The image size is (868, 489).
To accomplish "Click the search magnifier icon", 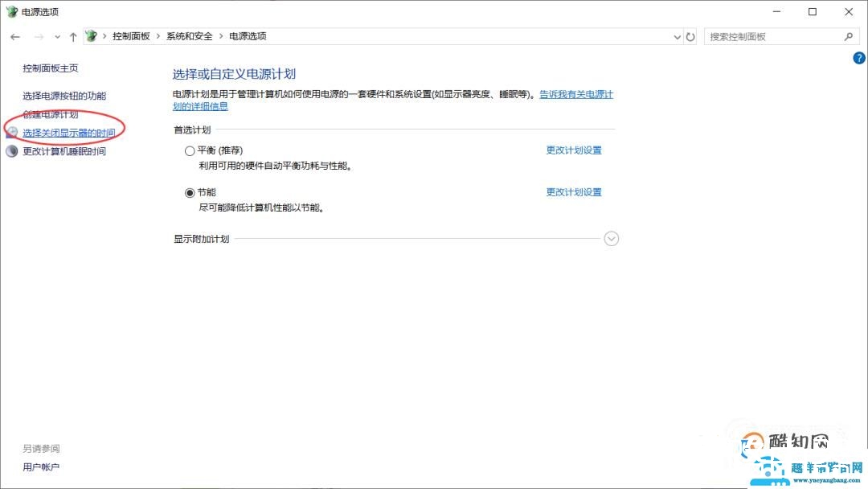I will 849,37.
